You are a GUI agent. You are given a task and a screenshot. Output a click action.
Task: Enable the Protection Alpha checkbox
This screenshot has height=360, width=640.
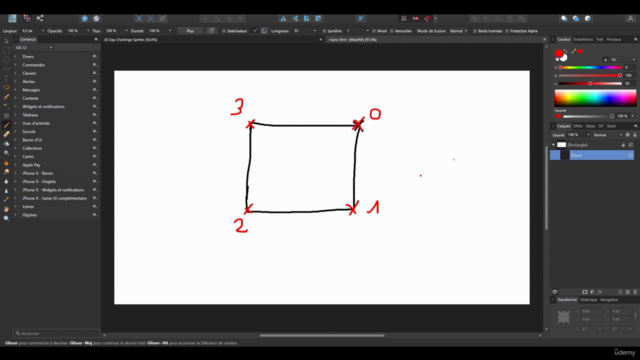507,31
